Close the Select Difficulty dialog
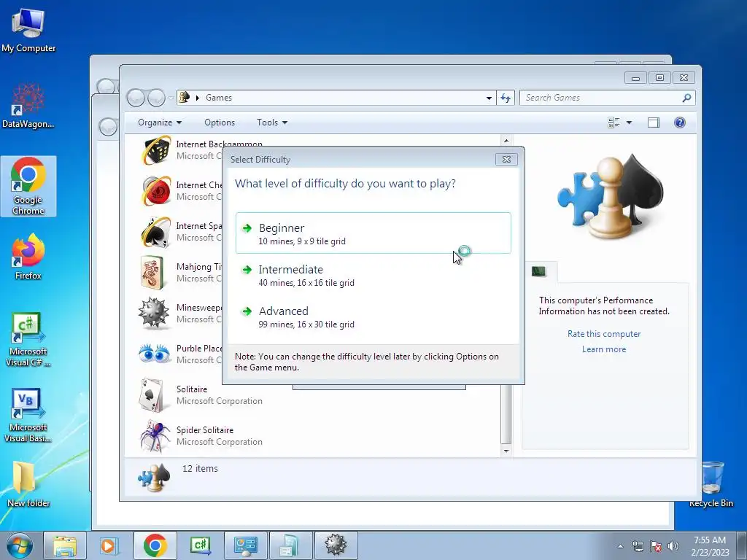Screen dimensions: 747x560 coord(506,159)
